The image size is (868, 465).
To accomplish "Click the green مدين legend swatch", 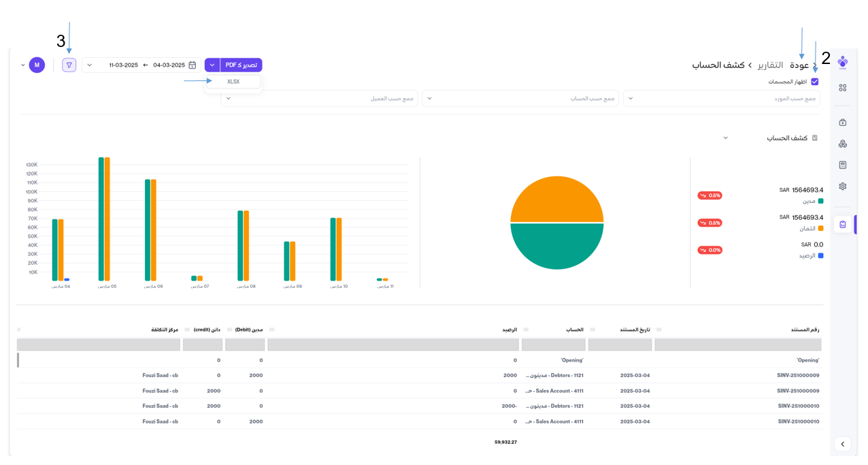I will tap(821, 202).
